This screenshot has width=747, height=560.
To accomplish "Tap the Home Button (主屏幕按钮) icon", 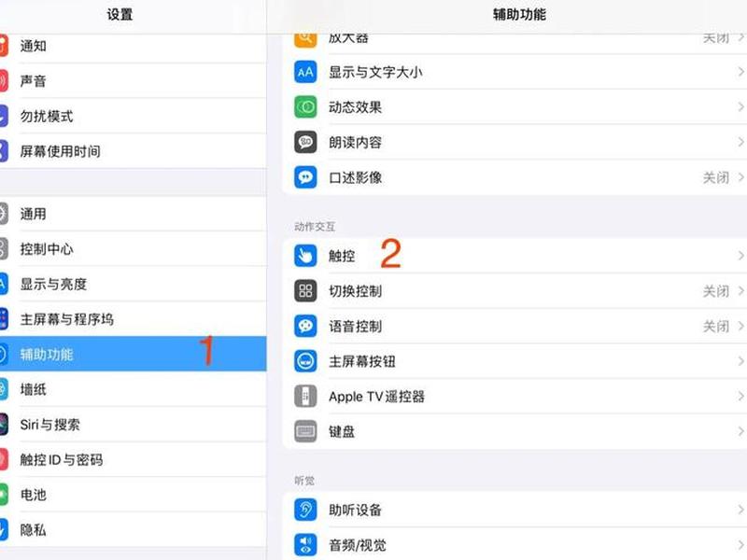I will pyautogui.click(x=305, y=361).
